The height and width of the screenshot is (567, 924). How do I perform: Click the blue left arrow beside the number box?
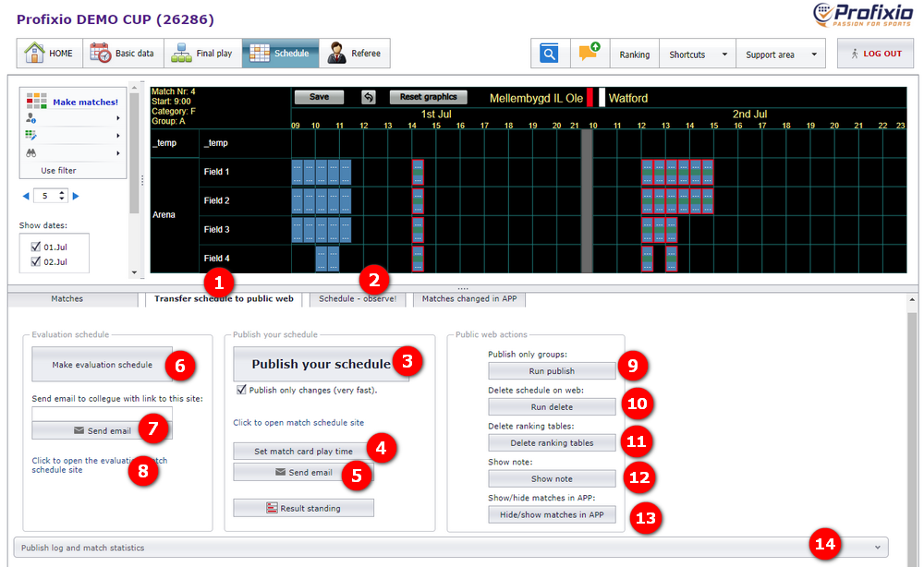tap(25, 196)
